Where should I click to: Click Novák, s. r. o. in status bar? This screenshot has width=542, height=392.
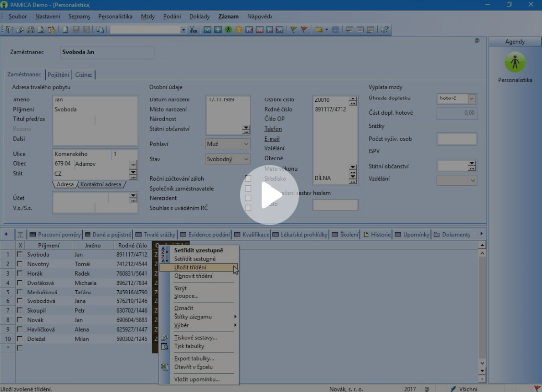[x=346, y=389]
